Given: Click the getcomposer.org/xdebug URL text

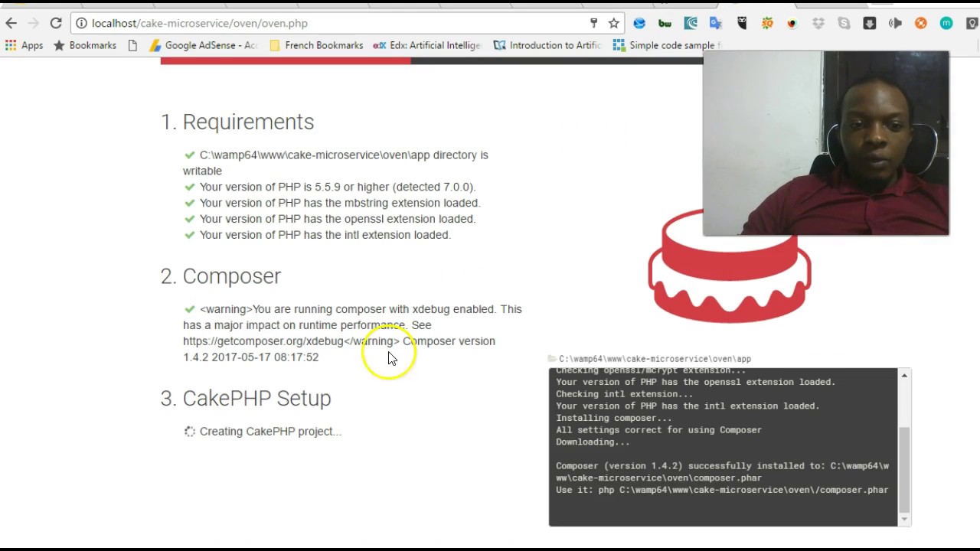Looking at the screenshot, I should pyautogui.click(x=263, y=341).
